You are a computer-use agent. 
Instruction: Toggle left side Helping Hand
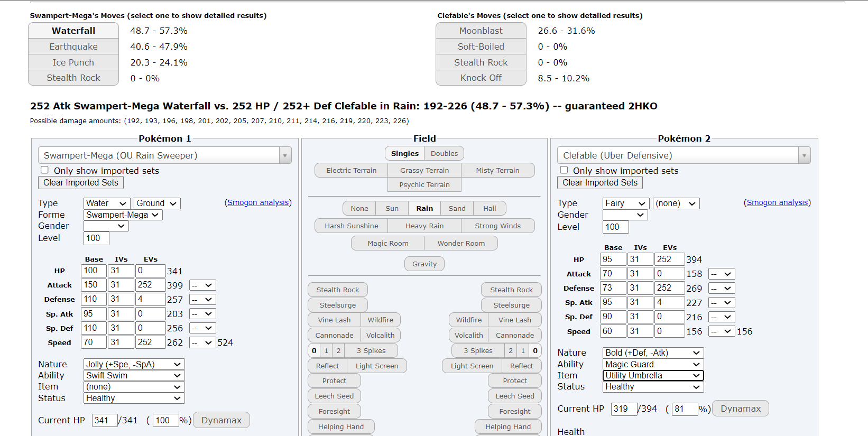click(341, 426)
